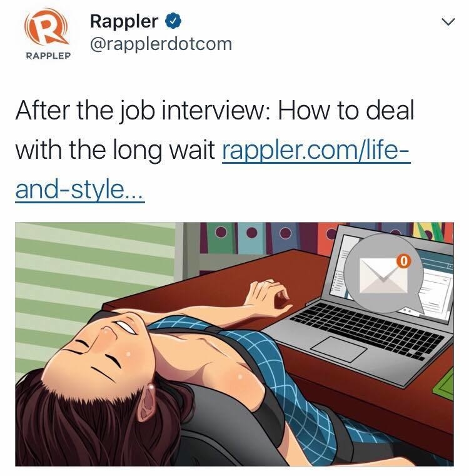The width and height of the screenshot is (469, 476).
Task: Click the 'and-style...' link continuation
Action: (x=80, y=190)
